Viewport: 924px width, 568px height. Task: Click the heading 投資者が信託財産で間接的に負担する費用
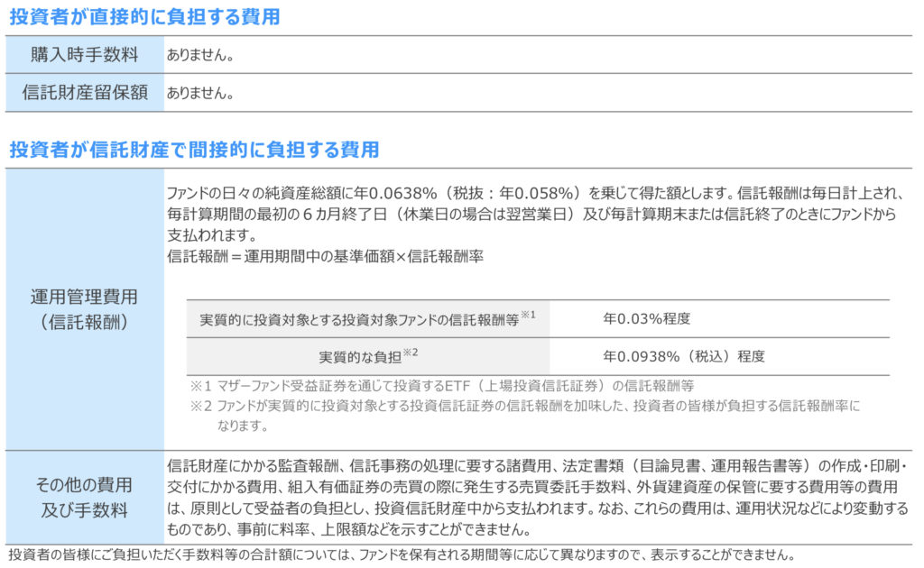194,150
